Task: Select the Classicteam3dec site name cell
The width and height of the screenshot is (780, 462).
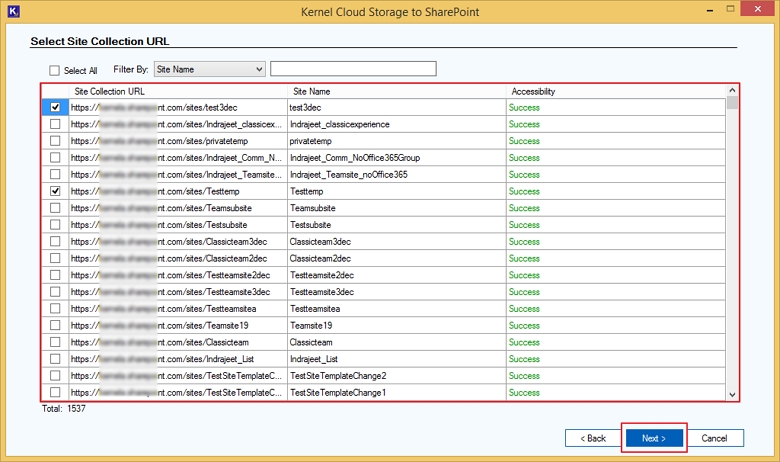Action: 396,242
